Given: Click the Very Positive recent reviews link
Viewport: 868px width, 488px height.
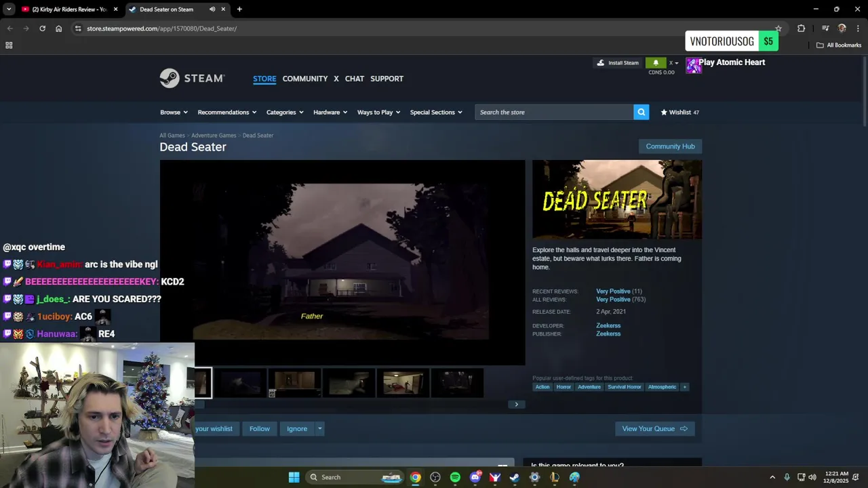Looking at the screenshot, I should (x=613, y=291).
